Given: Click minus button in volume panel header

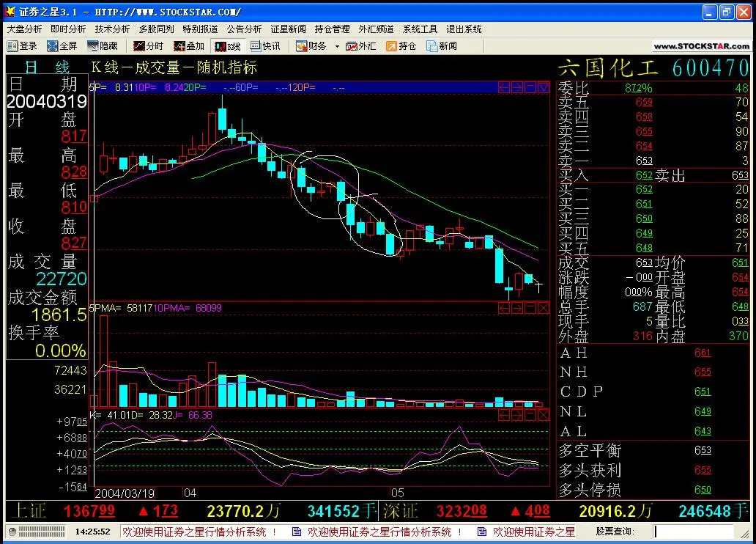Looking at the screenshot, I should tap(530, 308).
